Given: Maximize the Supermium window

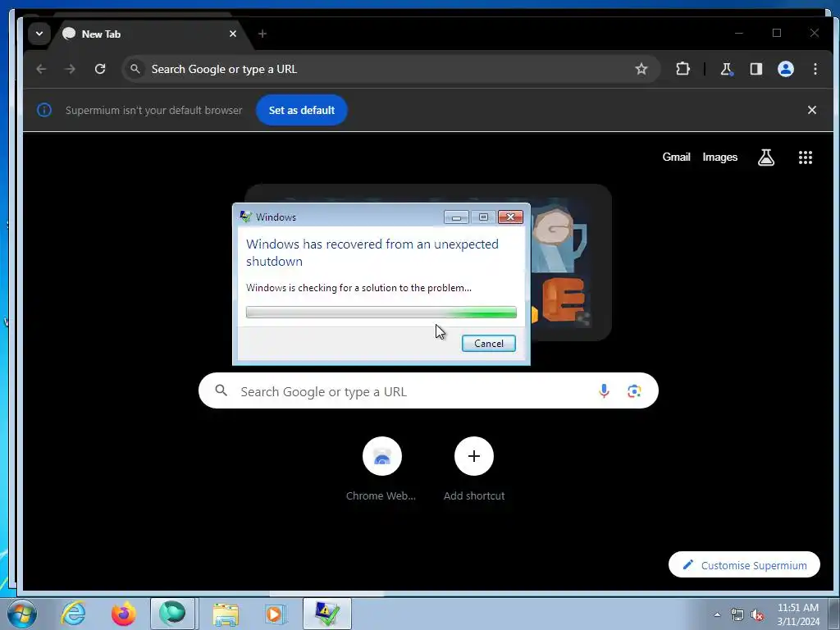Looking at the screenshot, I should (x=777, y=33).
